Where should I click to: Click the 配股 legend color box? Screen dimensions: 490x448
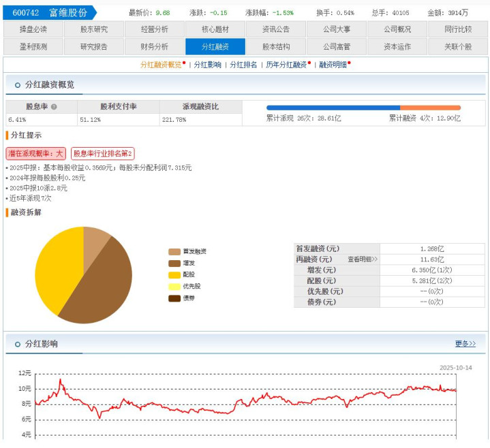tap(174, 274)
